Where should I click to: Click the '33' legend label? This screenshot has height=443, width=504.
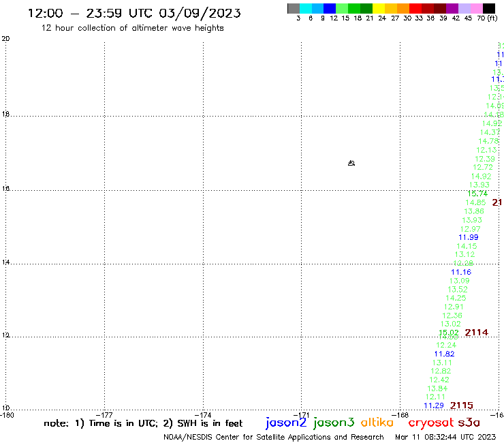[x=419, y=18]
